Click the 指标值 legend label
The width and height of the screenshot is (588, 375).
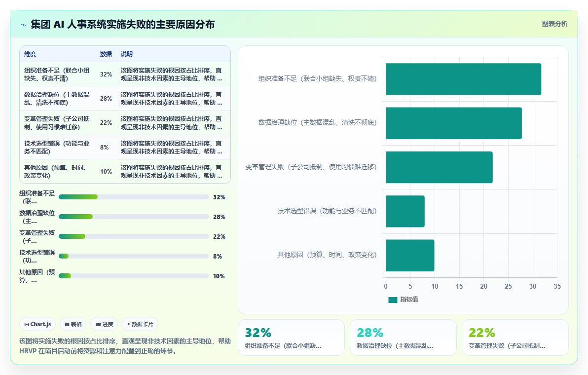pyautogui.click(x=409, y=300)
